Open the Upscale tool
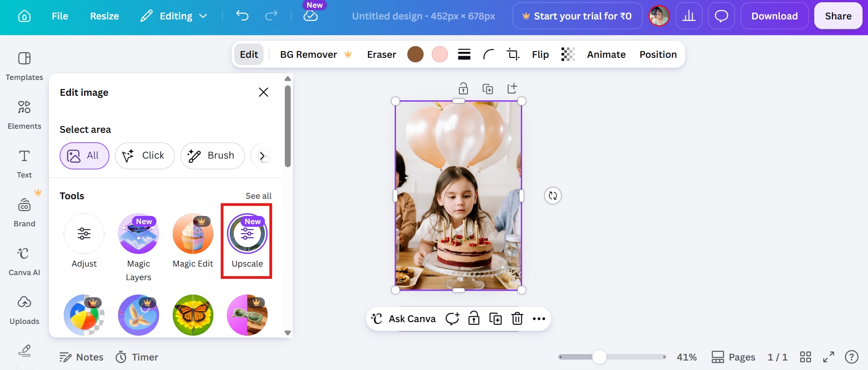The height and width of the screenshot is (370, 868). point(247,242)
